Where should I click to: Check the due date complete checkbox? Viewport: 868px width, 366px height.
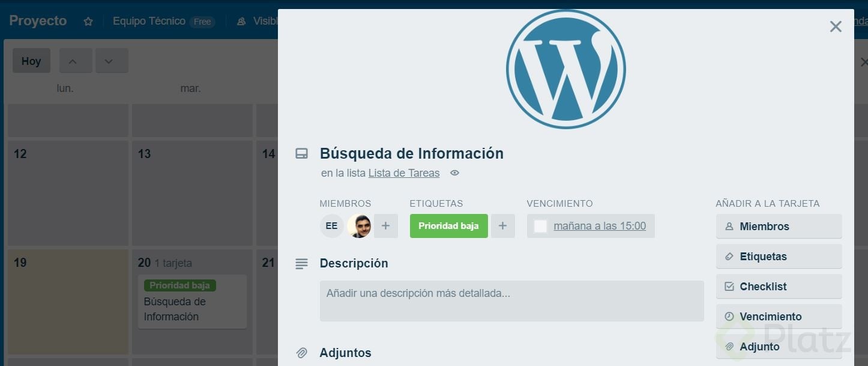[540, 226]
